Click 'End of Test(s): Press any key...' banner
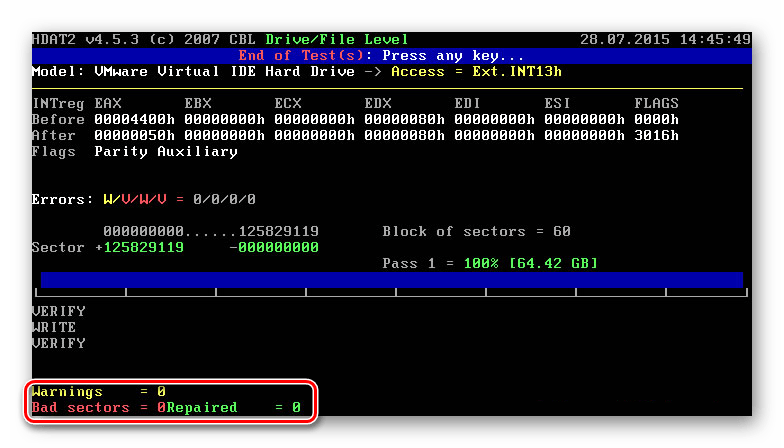 click(x=381, y=56)
